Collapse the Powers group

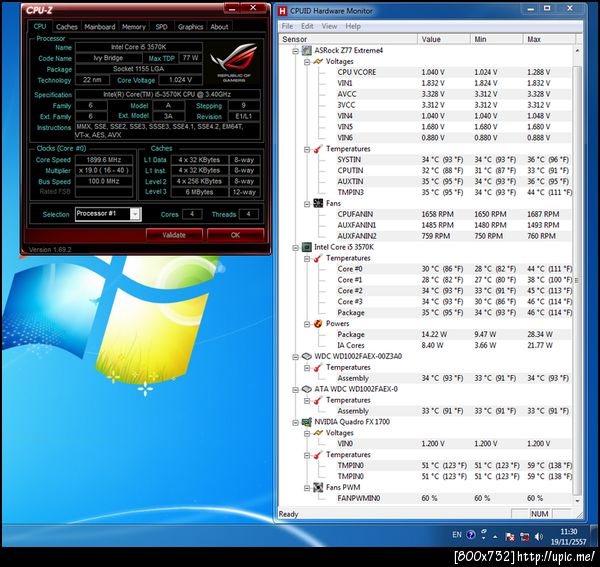click(307, 324)
